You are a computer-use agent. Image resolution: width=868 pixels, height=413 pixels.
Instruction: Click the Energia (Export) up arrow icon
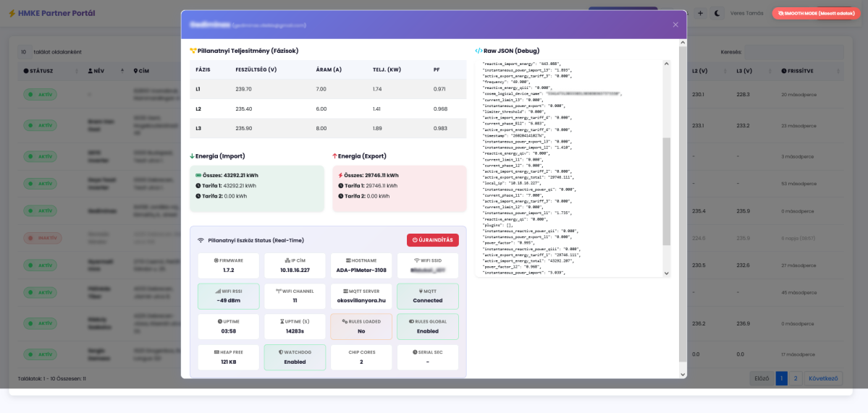point(334,156)
